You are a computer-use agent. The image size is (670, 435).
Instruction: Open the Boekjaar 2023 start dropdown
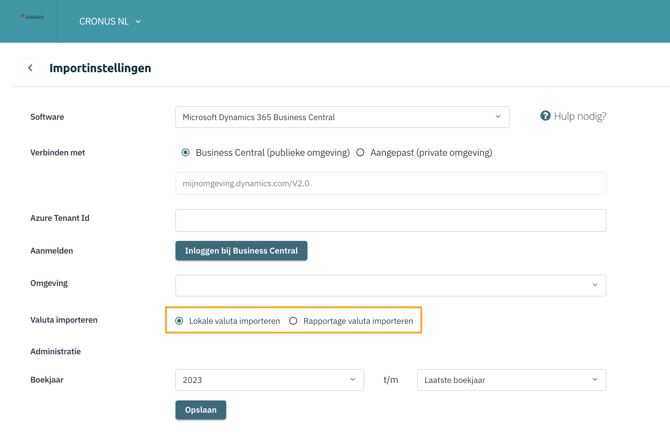click(x=269, y=380)
